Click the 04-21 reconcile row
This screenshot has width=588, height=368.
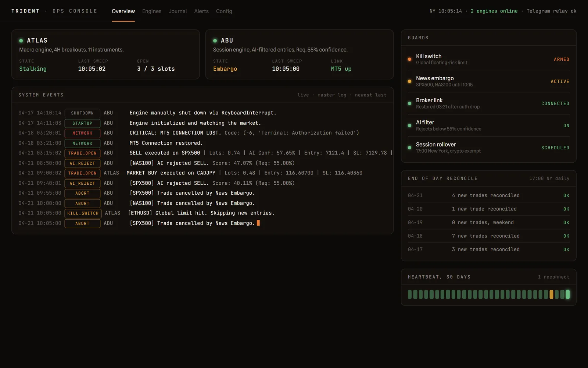point(488,195)
